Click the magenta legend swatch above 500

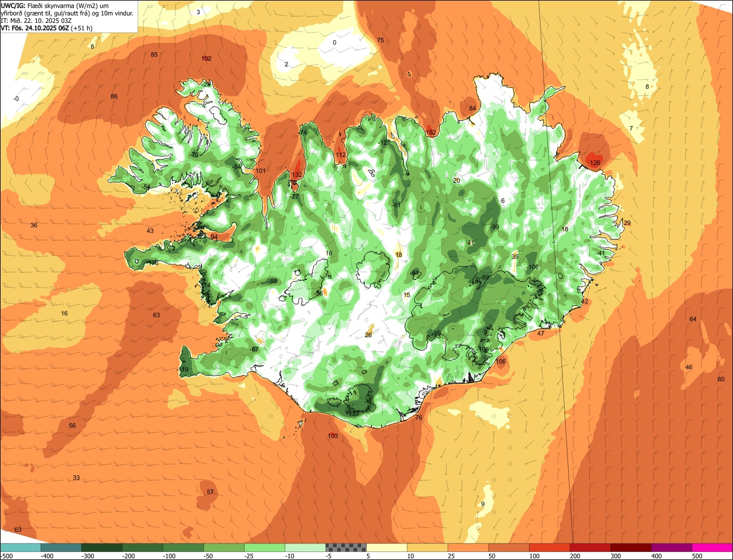712,548
